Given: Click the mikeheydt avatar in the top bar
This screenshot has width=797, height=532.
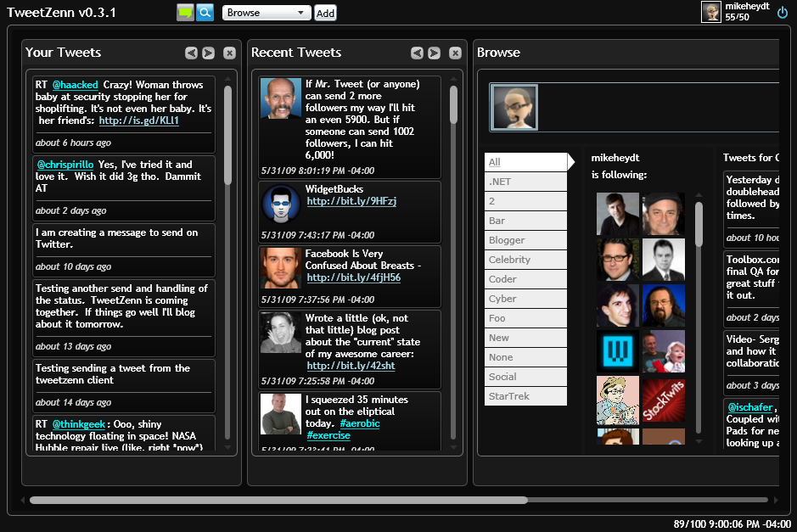Looking at the screenshot, I should click(x=711, y=12).
